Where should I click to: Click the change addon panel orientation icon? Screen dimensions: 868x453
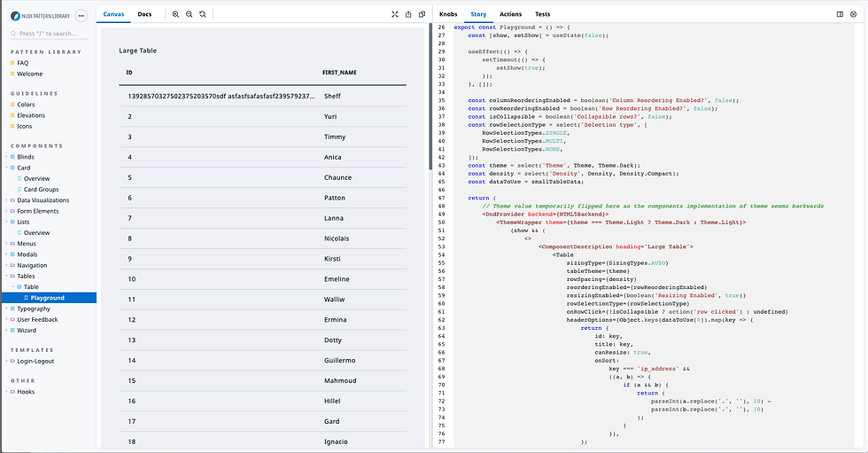840,14
